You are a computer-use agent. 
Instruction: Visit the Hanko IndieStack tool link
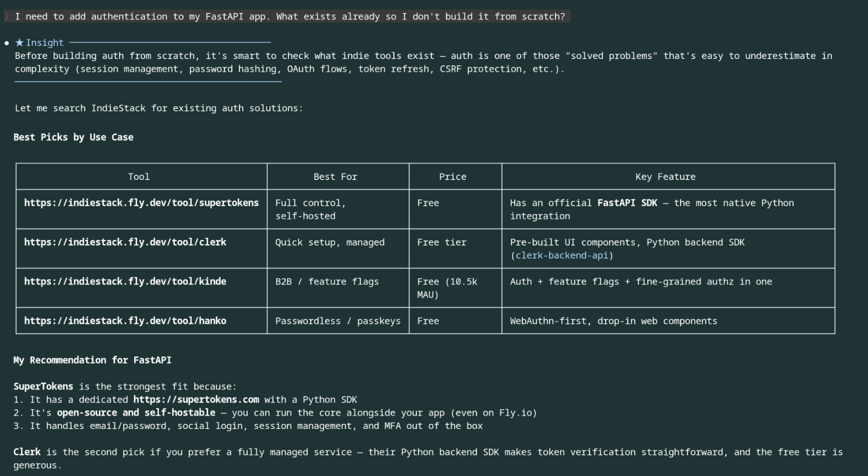click(125, 321)
